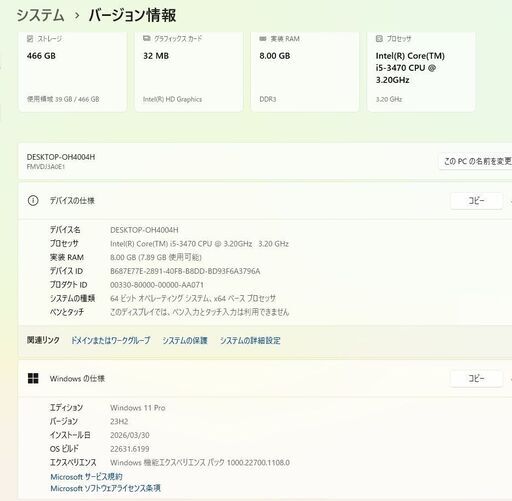This screenshot has height=501, width=512.
Task: Click the デバイス ID value B687E77E-2891
Action: [x=185, y=271]
